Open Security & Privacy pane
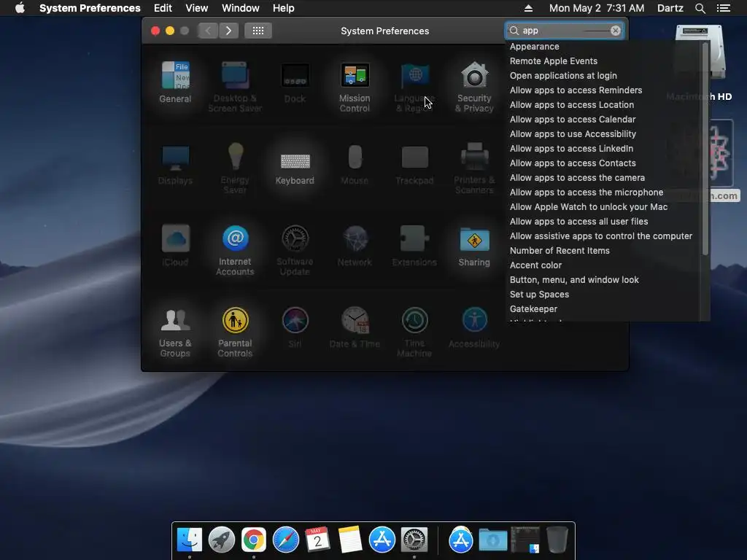This screenshot has height=560, width=747. (x=474, y=87)
